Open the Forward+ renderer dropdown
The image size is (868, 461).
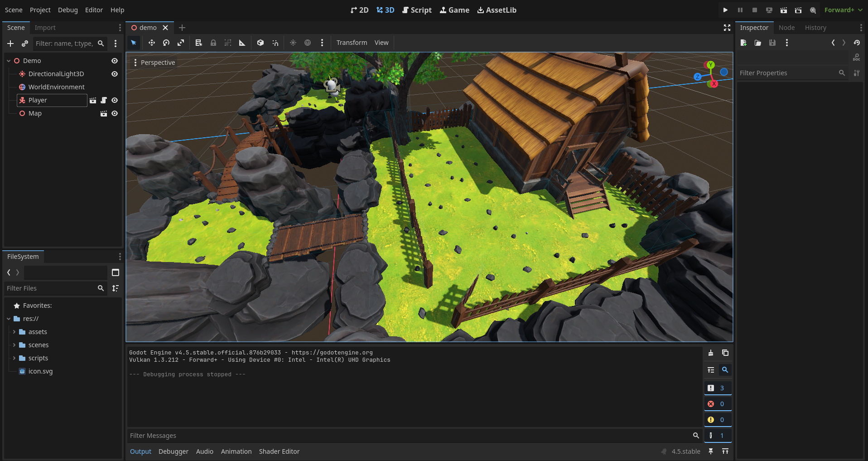(x=843, y=10)
